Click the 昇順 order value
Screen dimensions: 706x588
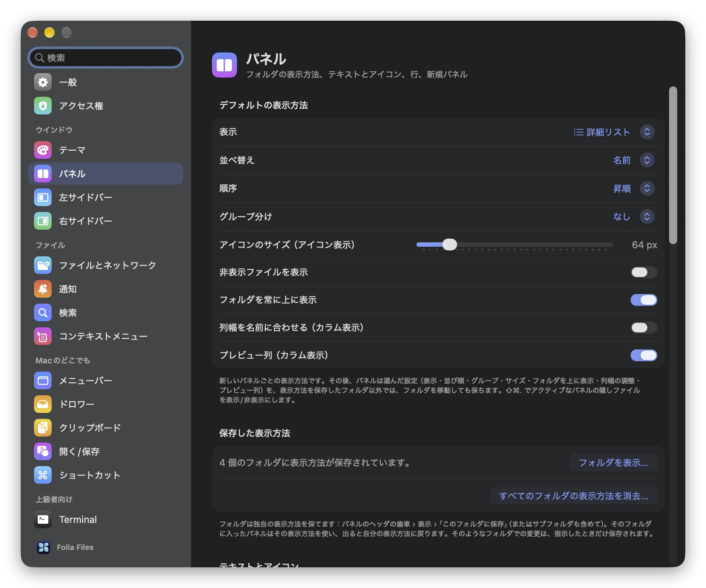click(x=622, y=188)
